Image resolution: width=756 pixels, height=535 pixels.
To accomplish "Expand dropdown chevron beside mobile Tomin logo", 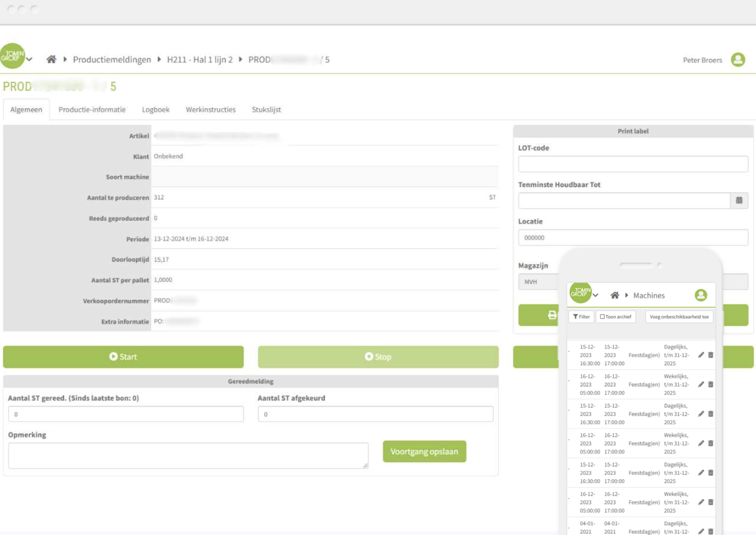I will (596, 295).
